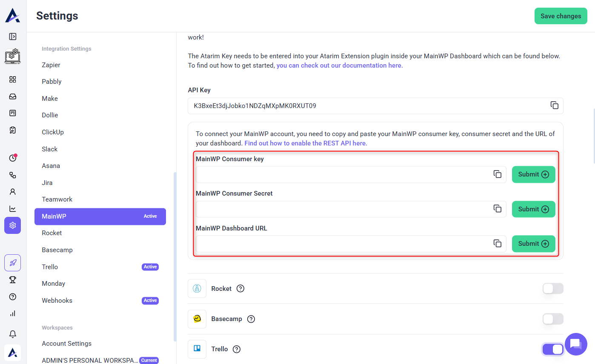Disable the Trello integration toggle
This screenshot has width=595, height=364.
click(x=552, y=349)
